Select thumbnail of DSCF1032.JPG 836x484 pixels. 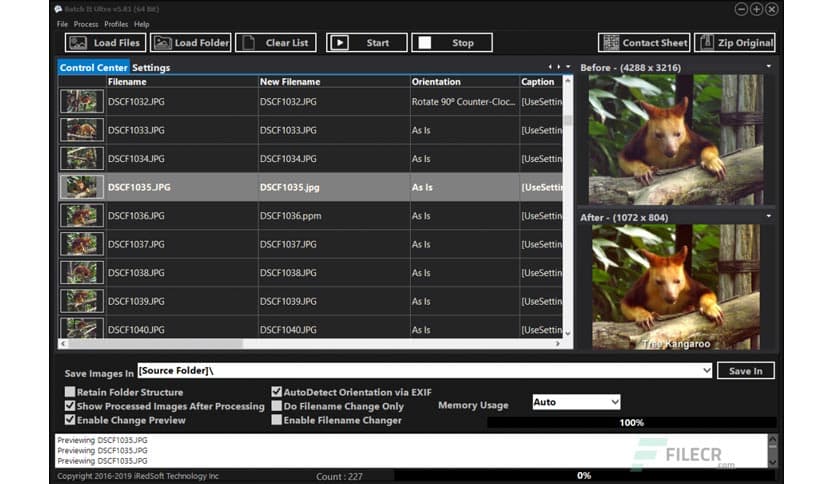(82, 101)
